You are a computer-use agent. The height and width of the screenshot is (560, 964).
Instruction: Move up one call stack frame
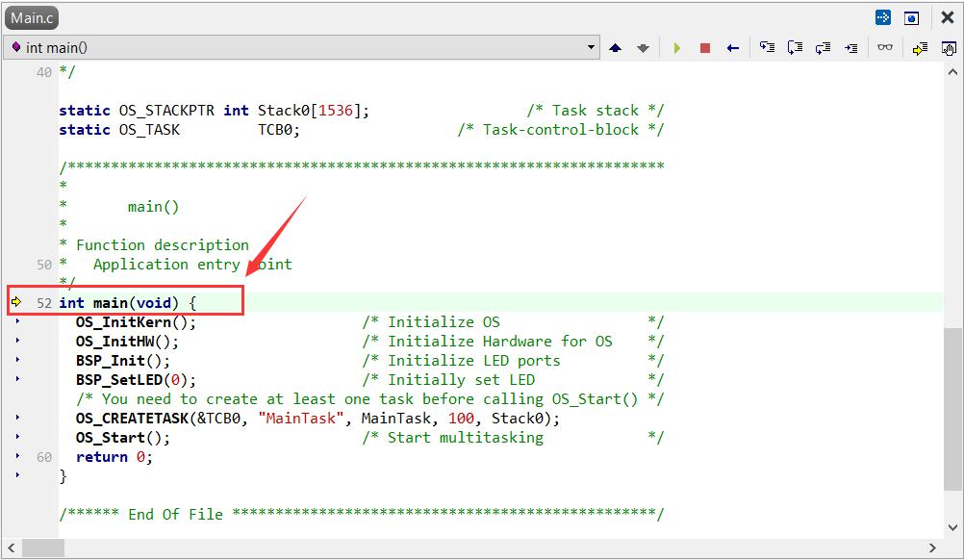tap(615, 48)
